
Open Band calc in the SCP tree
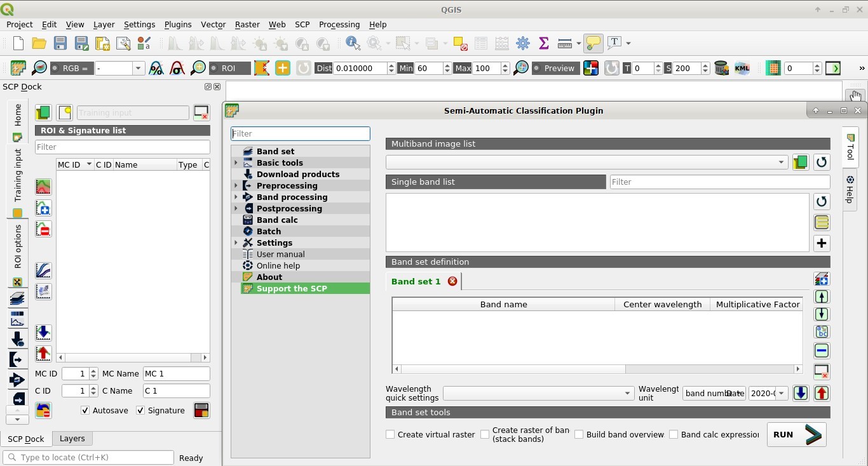point(277,220)
